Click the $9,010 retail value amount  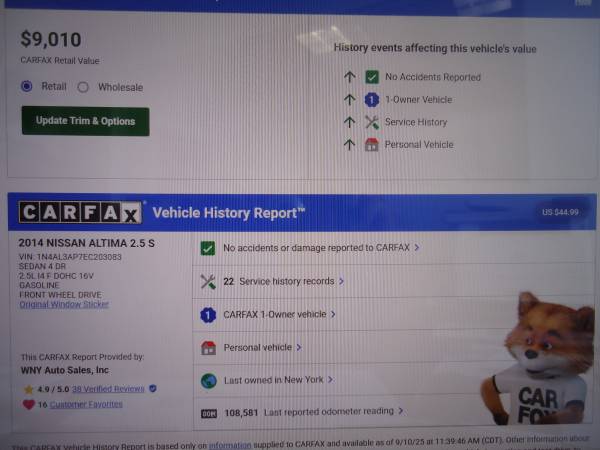pos(51,39)
